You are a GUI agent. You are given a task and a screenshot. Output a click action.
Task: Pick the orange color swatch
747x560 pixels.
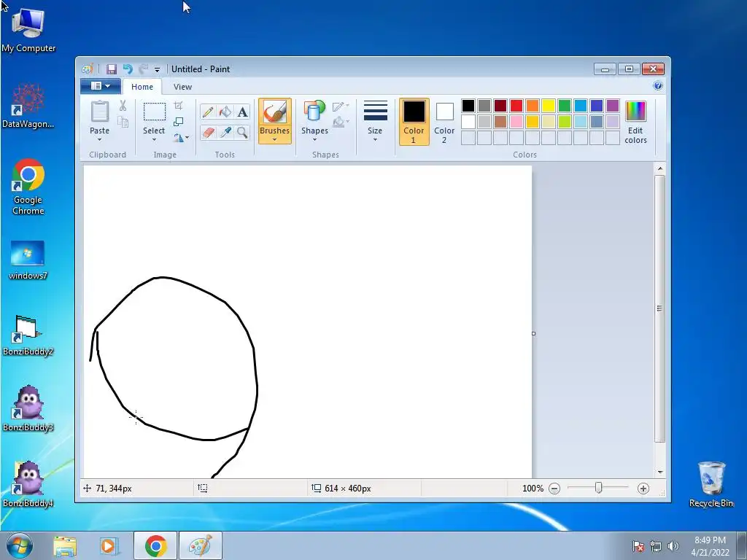click(533, 106)
